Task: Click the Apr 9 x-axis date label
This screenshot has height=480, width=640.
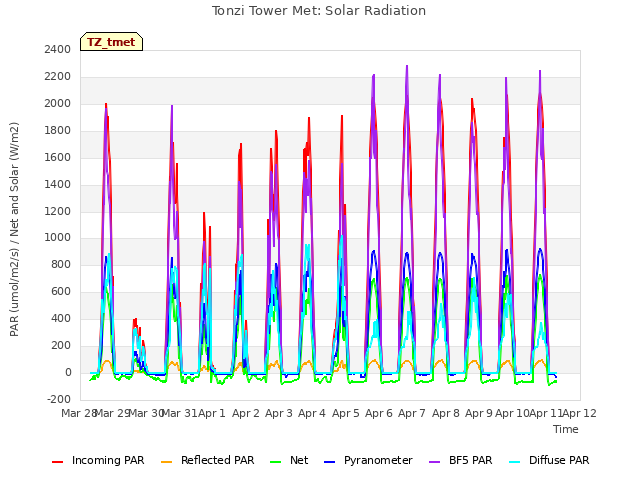Action: (479, 413)
